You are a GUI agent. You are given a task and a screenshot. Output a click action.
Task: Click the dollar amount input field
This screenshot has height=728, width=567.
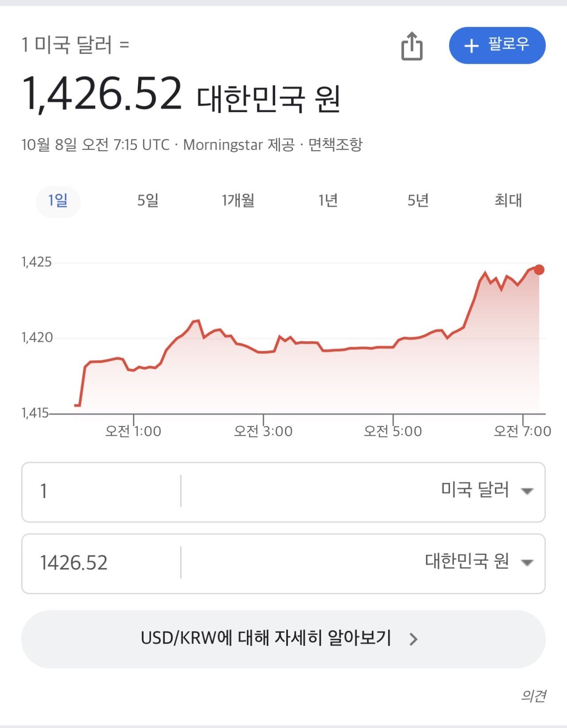[101, 492]
